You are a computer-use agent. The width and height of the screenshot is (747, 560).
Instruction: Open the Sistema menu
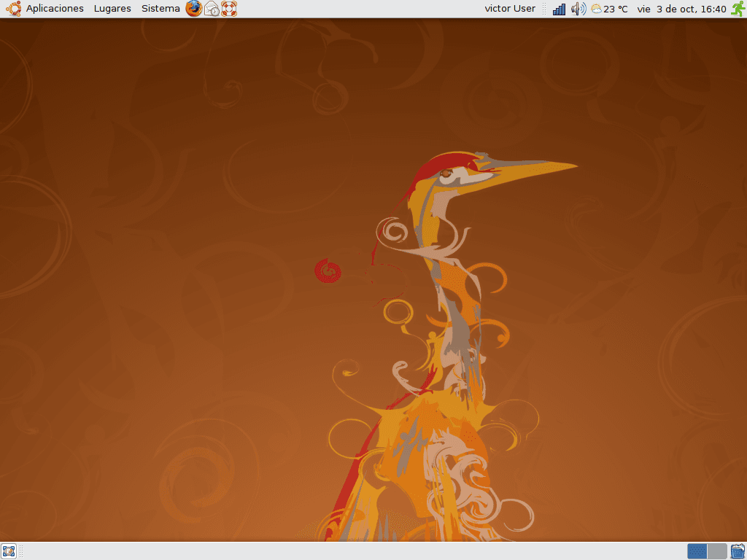pos(160,9)
